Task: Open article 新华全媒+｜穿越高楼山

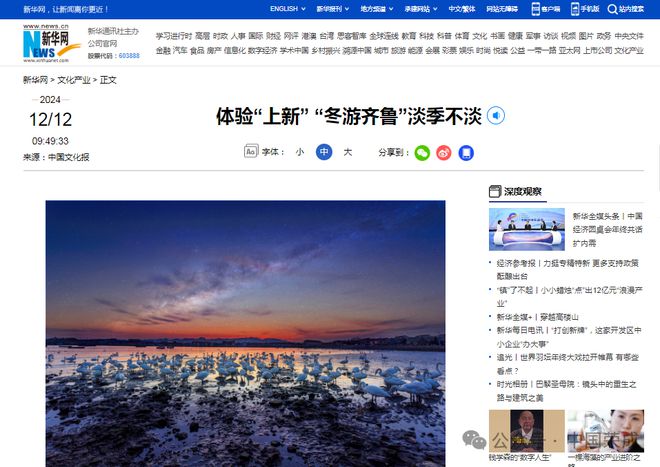Action: coord(537,317)
